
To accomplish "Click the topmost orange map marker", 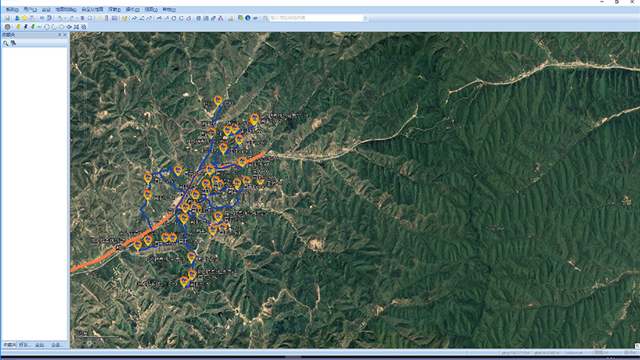I will 218,100.
